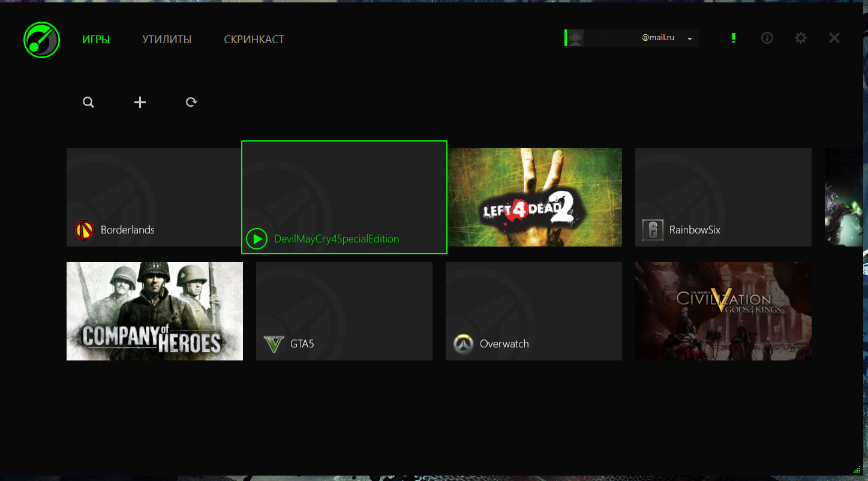Open game search with the magnifier icon
868x481 pixels.
(x=88, y=103)
